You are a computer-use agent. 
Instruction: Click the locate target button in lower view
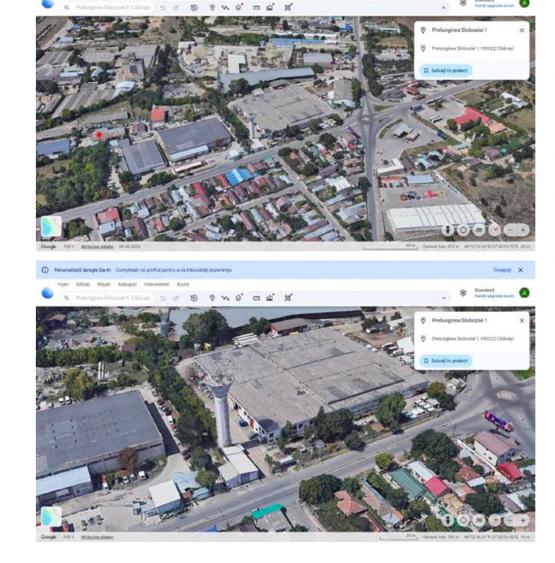tap(463, 520)
